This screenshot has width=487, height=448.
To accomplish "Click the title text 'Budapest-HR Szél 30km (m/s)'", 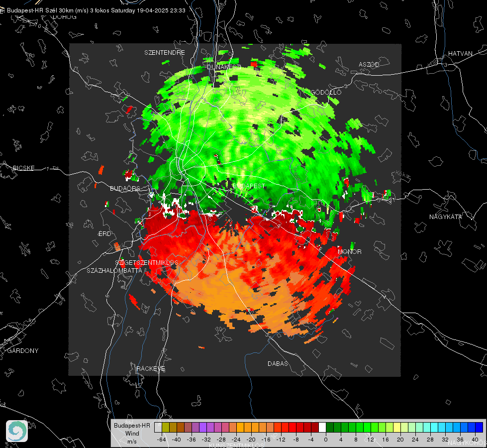I will pos(48,10).
